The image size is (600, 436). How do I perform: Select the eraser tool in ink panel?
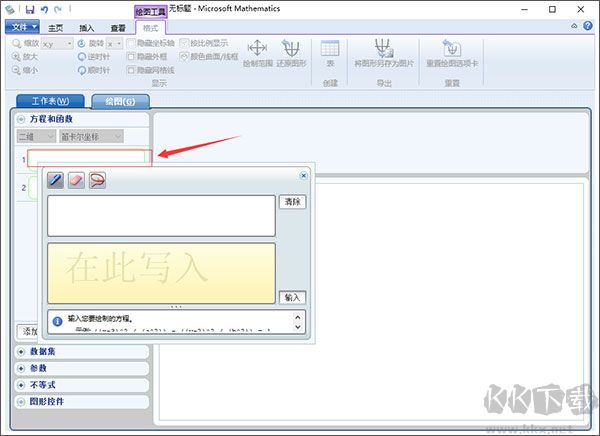click(x=76, y=180)
